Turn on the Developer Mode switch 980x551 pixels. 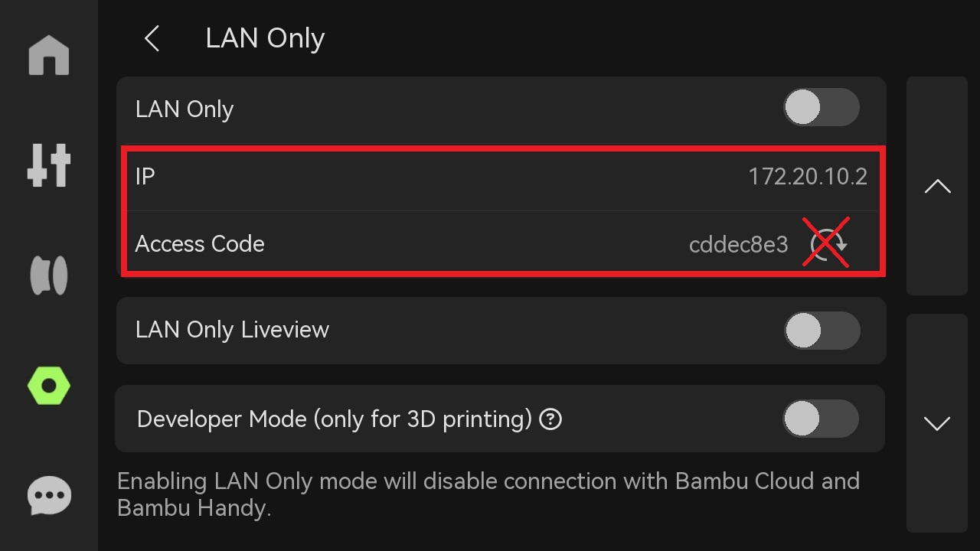click(x=820, y=419)
